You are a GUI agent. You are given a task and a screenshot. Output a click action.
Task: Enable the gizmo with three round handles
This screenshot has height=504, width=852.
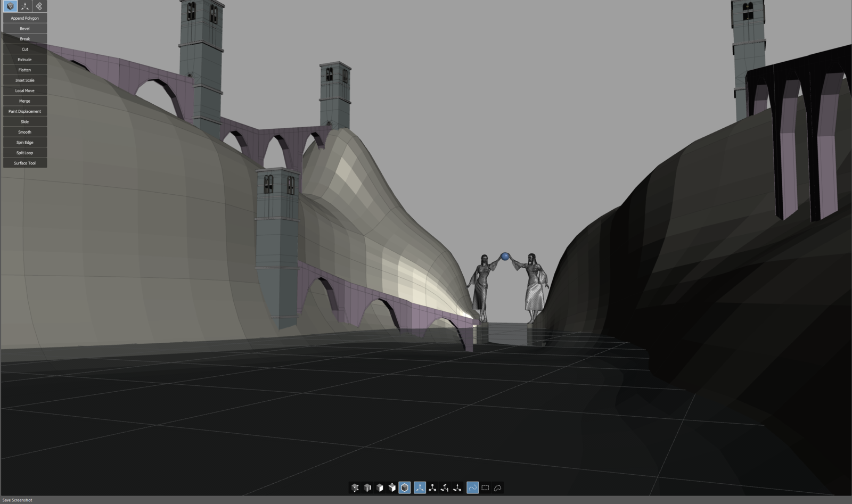[x=432, y=488]
